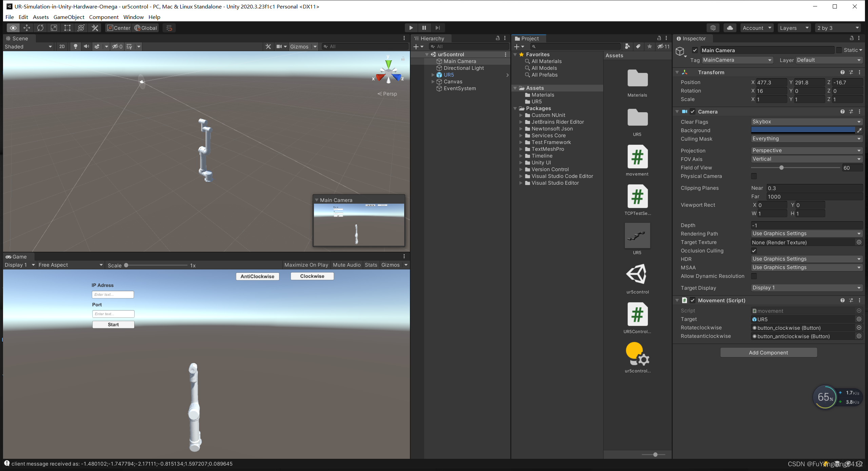Open the GameObject menu
The width and height of the screenshot is (868, 471).
click(x=69, y=17)
